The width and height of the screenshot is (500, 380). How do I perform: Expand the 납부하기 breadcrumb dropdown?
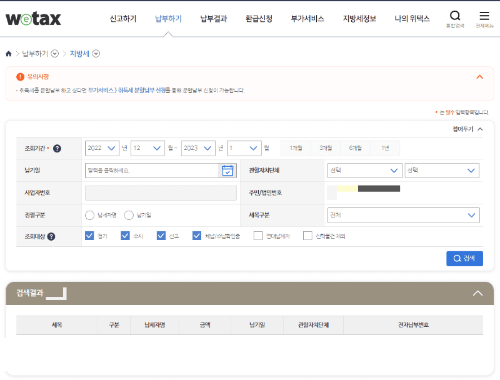[x=55, y=54]
